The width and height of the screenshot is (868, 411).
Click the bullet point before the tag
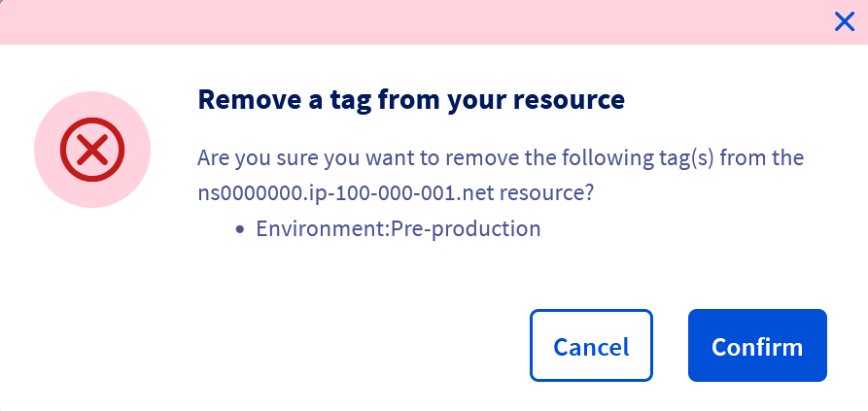(240, 230)
